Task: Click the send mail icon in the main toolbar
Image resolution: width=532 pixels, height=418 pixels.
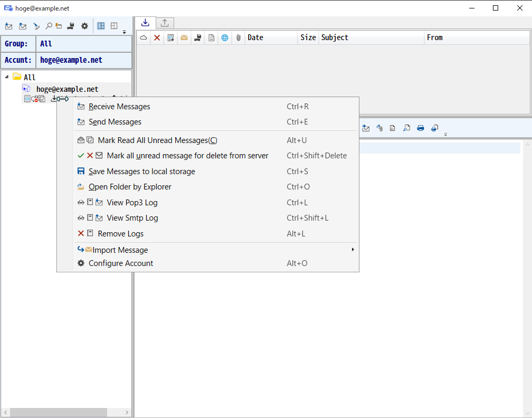Action: (x=23, y=26)
